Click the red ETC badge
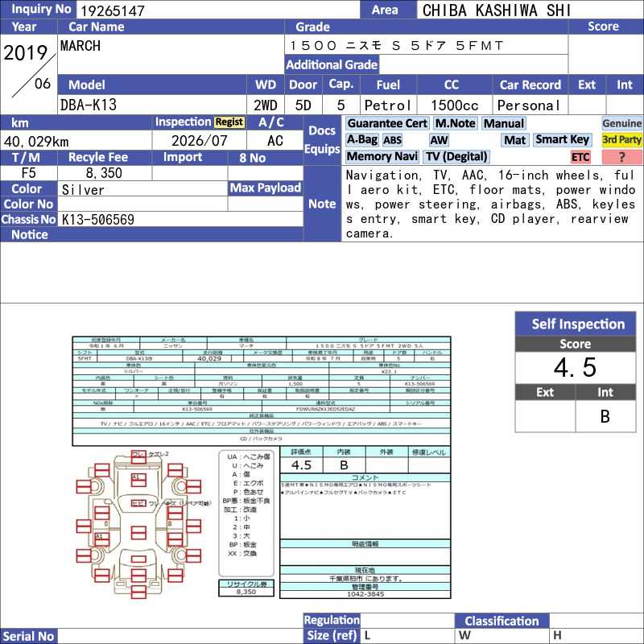 (580, 157)
